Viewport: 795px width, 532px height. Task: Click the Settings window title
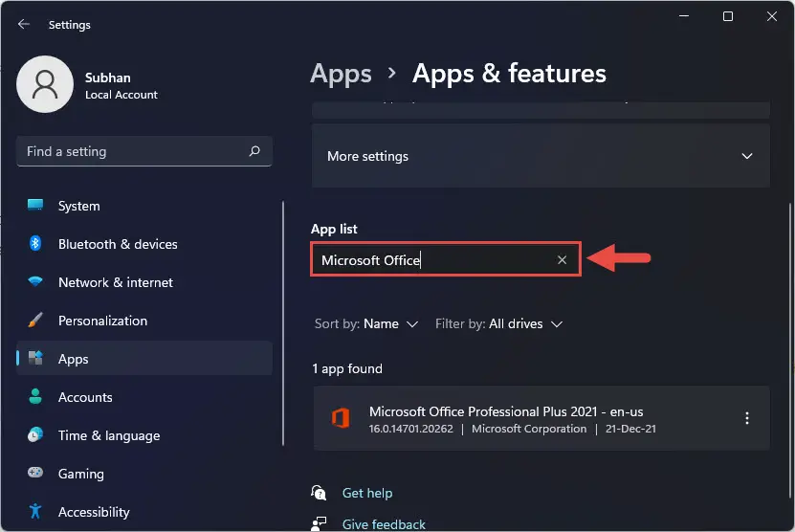point(70,25)
